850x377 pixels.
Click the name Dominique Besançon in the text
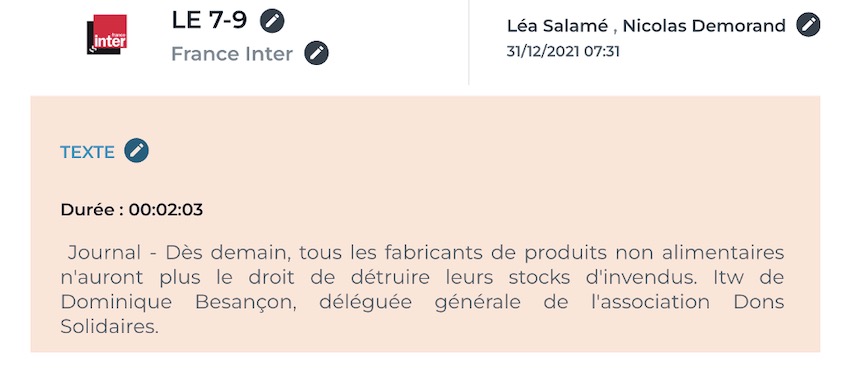click(x=178, y=302)
